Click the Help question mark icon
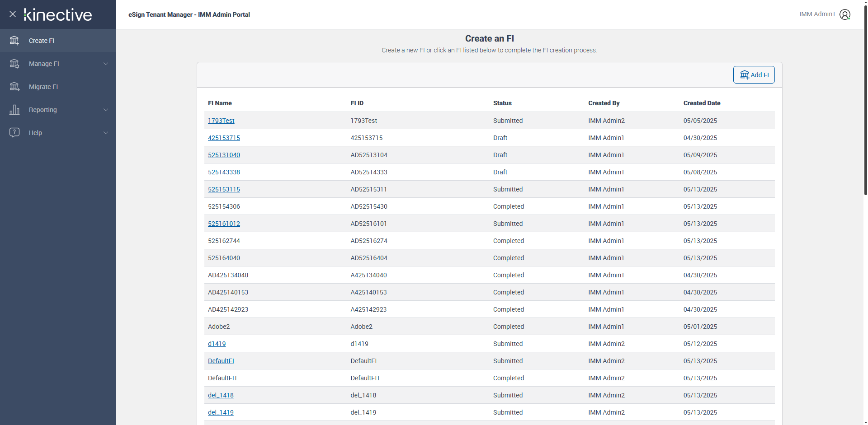The height and width of the screenshot is (425, 868). coord(14,132)
